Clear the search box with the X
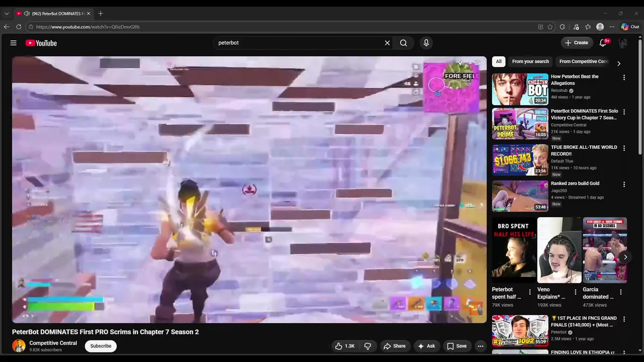Viewport: 644px width, 362px height. pos(387,43)
